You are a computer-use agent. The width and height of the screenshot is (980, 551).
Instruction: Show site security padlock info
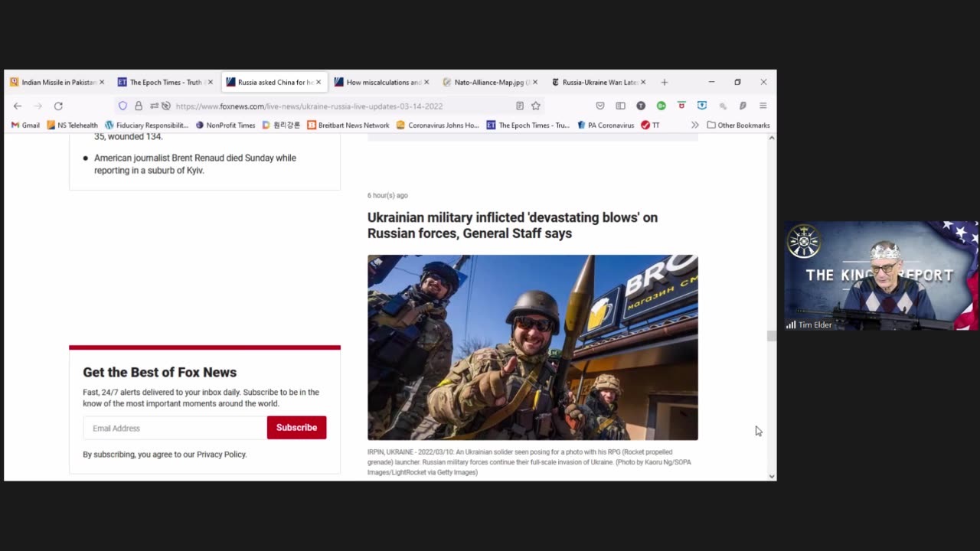(x=139, y=106)
